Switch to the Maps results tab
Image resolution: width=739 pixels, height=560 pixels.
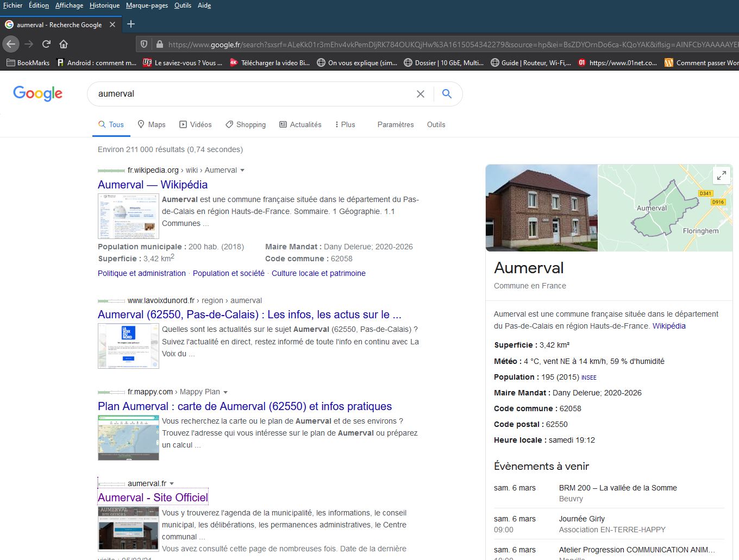pyautogui.click(x=152, y=124)
